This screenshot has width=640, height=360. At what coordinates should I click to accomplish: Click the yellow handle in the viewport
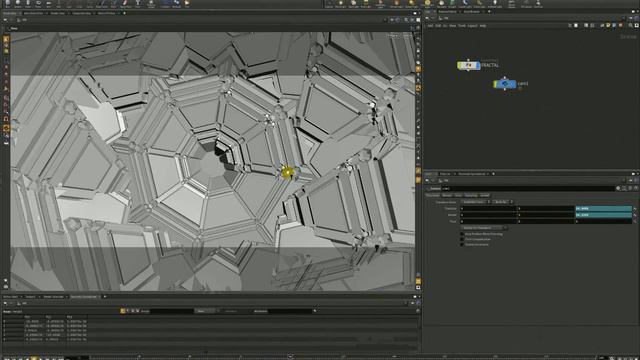(287, 173)
